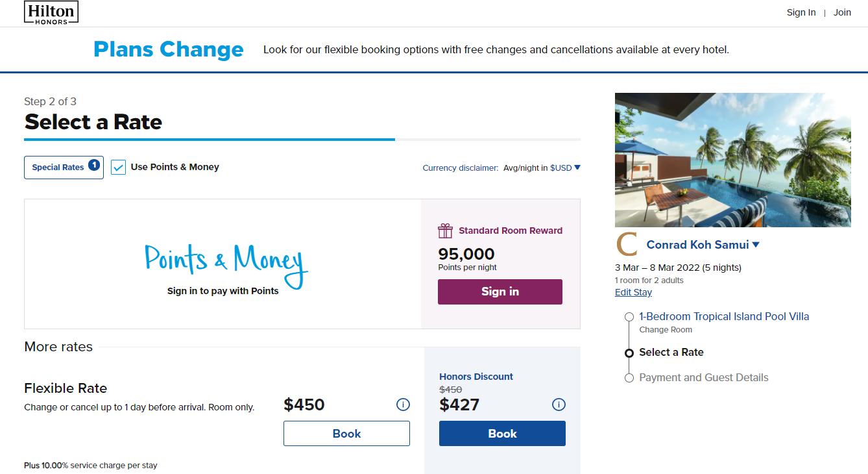This screenshot has width=868, height=474.
Task: Open the info icon next to $450
Action: (x=403, y=405)
